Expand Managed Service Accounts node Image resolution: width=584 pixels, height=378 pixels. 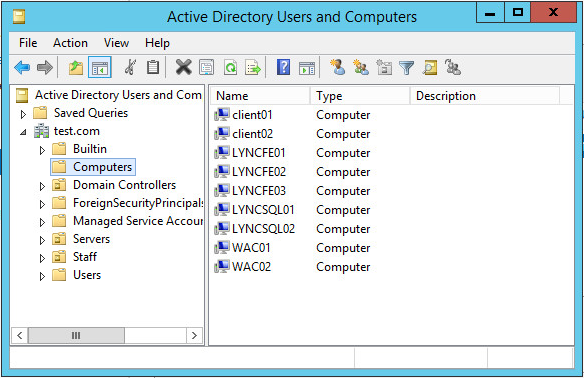click(42, 222)
